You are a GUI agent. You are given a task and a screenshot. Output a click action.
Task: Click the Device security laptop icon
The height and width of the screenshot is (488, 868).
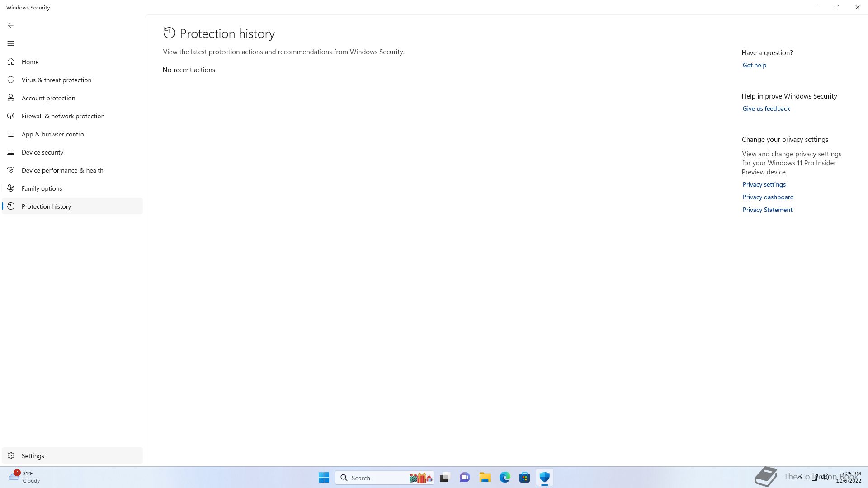(x=11, y=152)
